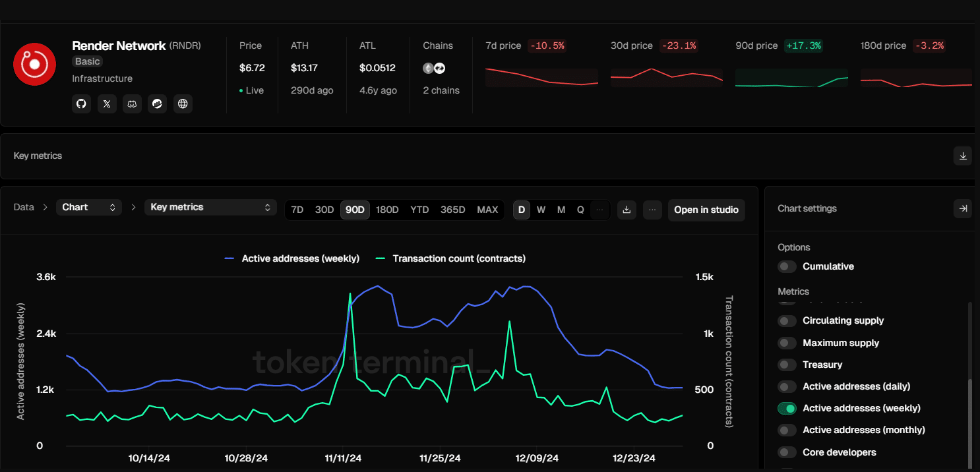Click the CoinGecko chart icon
Image resolution: width=980 pixels, height=472 pixels.
pos(157,103)
